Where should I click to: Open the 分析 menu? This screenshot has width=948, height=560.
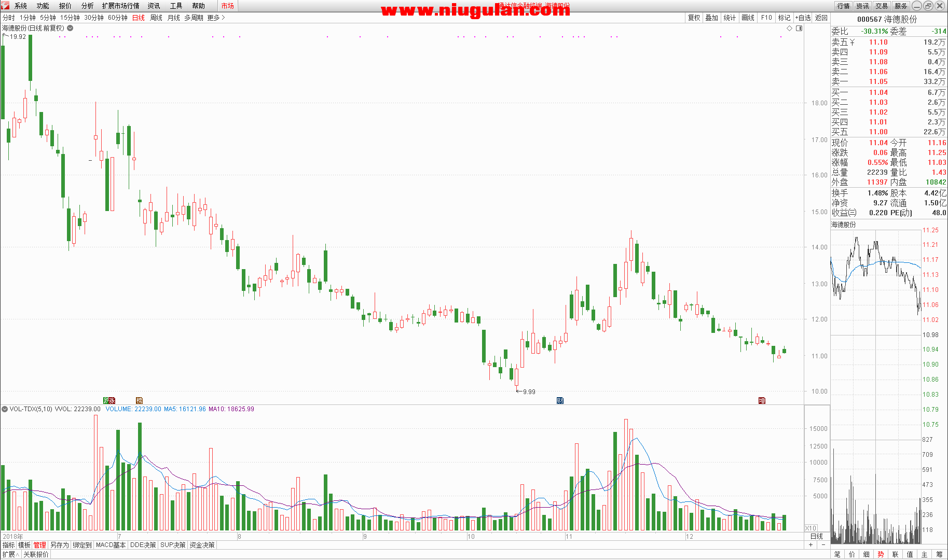[88, 6]
